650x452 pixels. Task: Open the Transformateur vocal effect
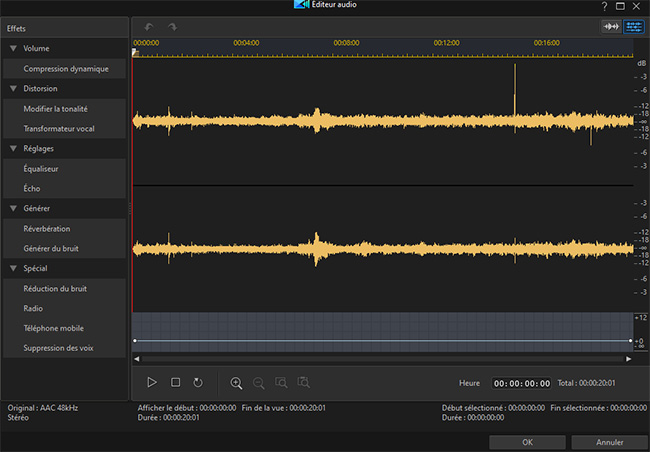[59, 128]
